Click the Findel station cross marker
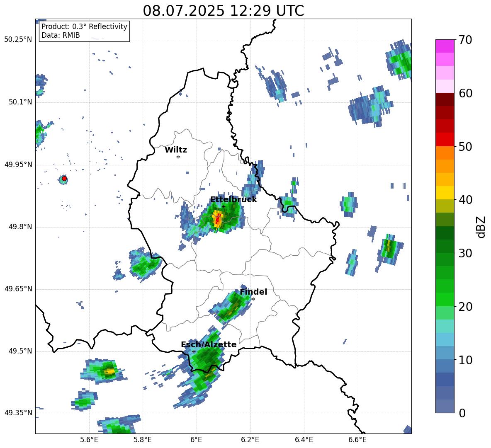 click(x=253, y=299)
